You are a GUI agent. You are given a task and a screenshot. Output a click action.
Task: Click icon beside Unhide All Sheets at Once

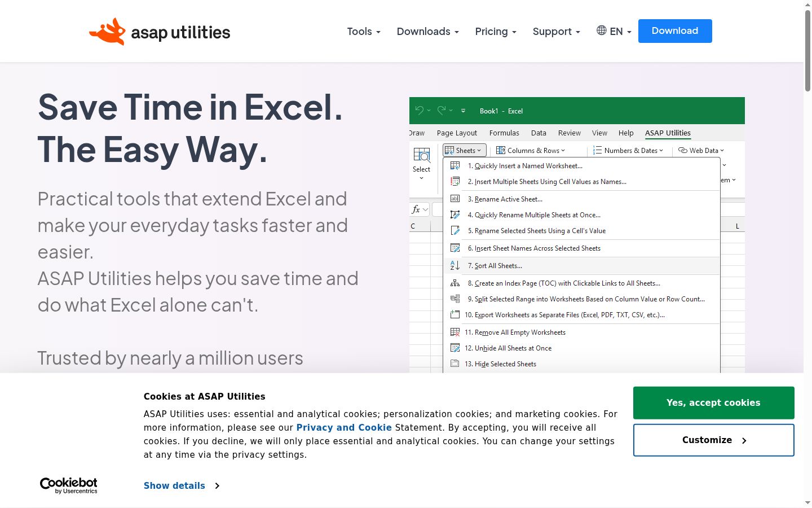click(455, 348)
